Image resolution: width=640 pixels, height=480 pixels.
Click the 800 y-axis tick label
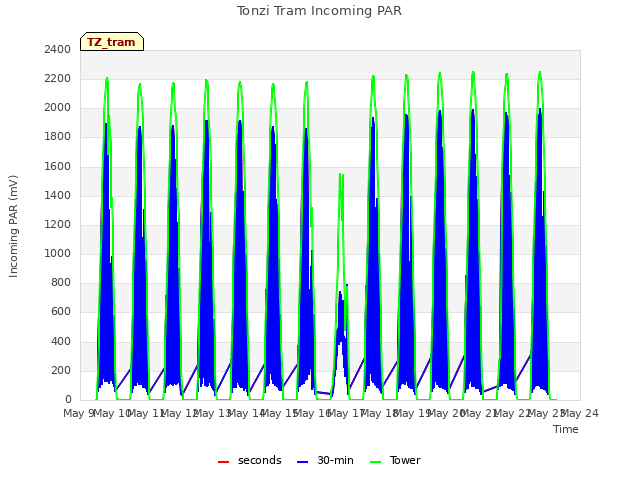[61, 282]
